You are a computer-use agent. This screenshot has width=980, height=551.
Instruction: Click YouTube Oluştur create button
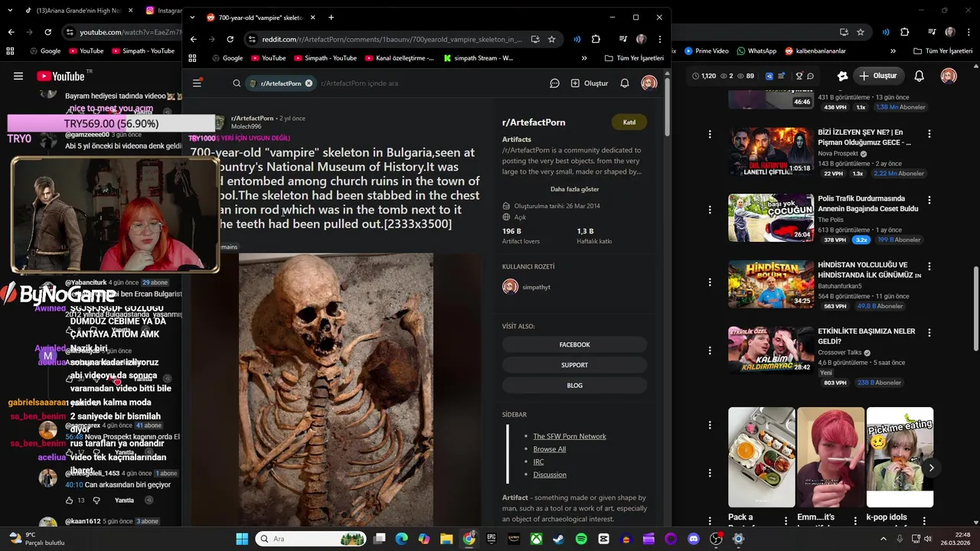(x=877, y=76)
